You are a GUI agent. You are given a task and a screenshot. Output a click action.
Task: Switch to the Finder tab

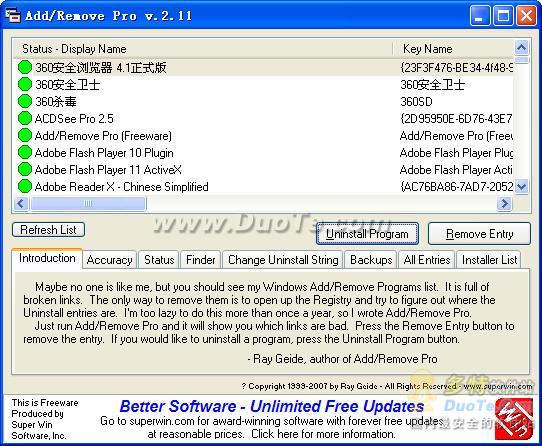click(200, 260)
